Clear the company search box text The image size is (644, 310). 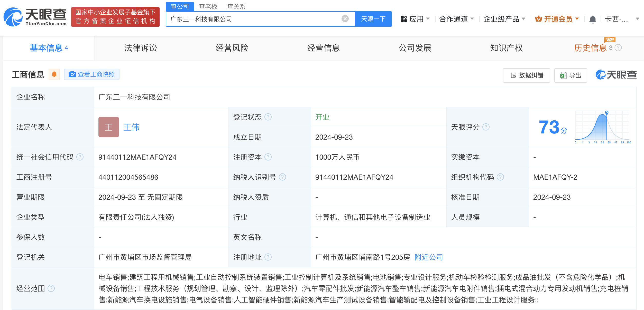click(345, 19)
